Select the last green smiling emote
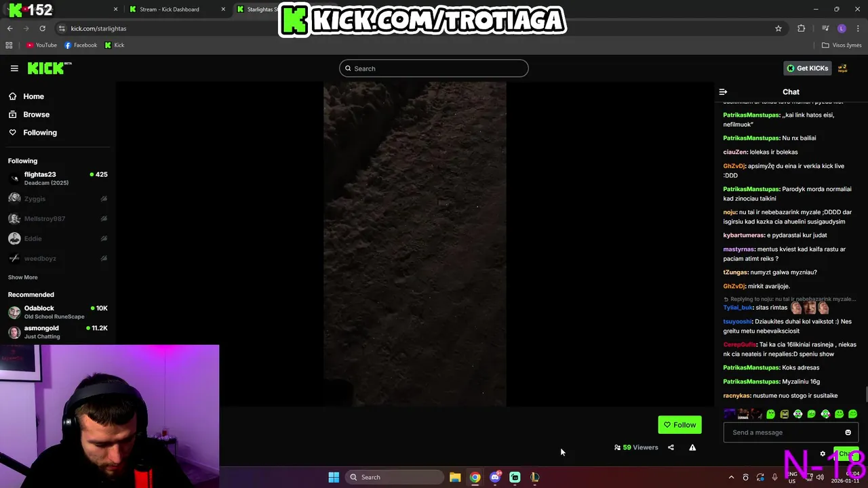 point(853,414)
